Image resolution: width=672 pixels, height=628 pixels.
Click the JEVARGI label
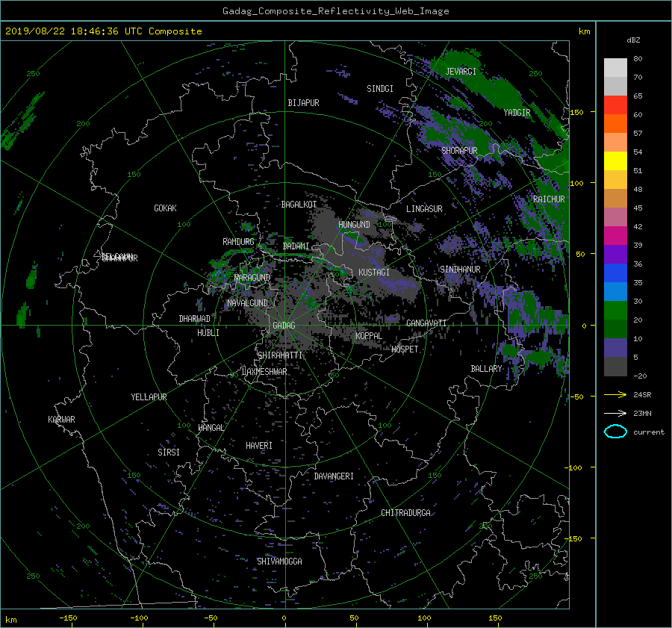point(461,72)
